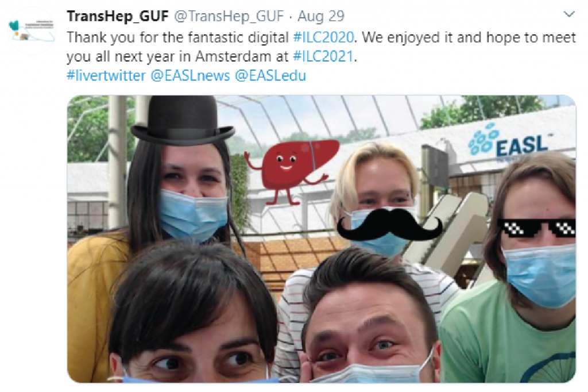
Task: Click the black bowler hat sticker
Action: click(x=183, y=120)
